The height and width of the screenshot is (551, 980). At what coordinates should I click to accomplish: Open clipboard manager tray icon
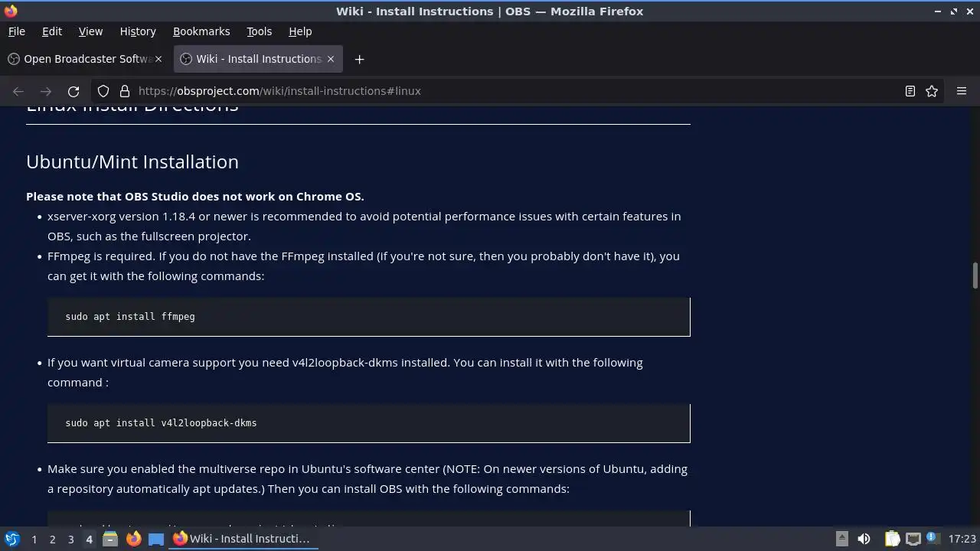(x=892, y=539)
